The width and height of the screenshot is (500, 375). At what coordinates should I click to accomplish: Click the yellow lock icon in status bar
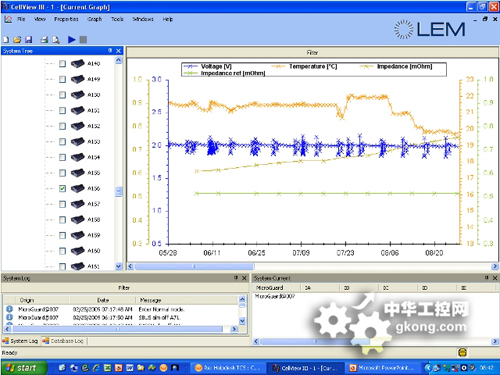click(x=462, y=352)
